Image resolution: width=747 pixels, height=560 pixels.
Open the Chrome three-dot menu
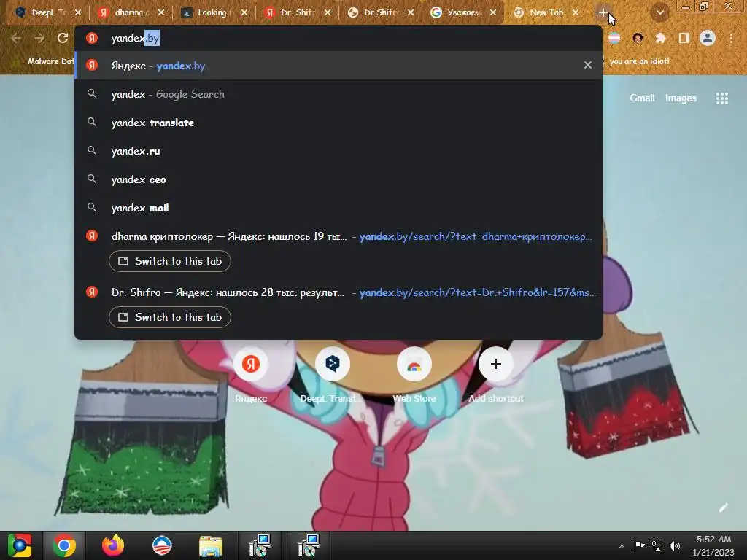point(731,38)
